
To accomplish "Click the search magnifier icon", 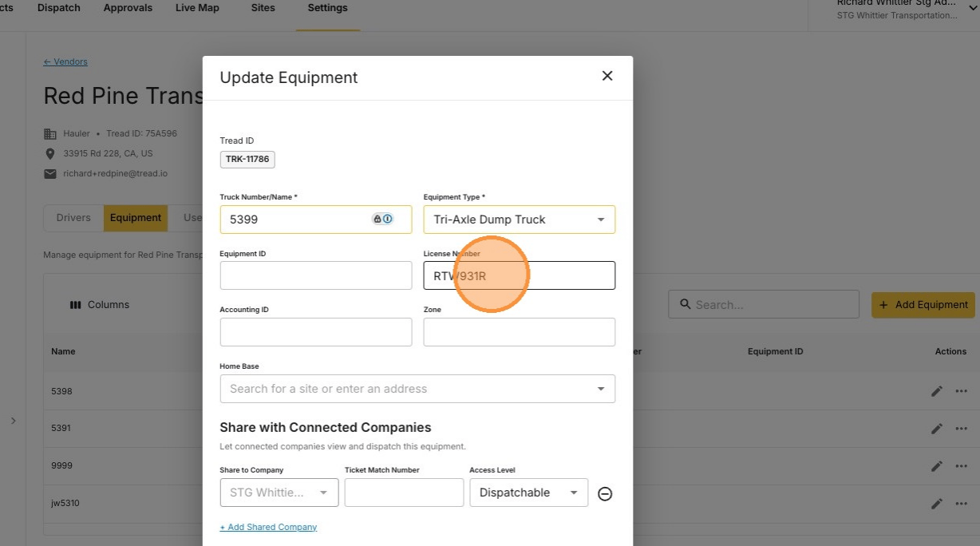I will click(685, 304).
